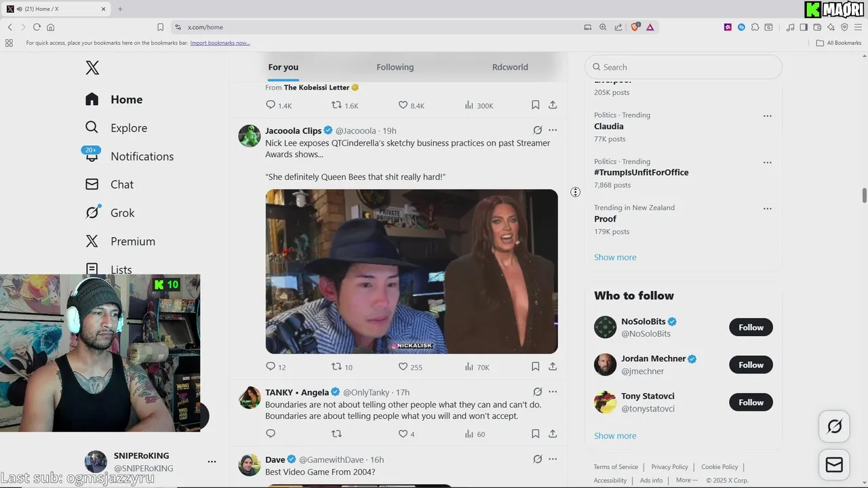Click the Brave Shields icon
Screen dimensions: 868x488
(x=635, y=27)
